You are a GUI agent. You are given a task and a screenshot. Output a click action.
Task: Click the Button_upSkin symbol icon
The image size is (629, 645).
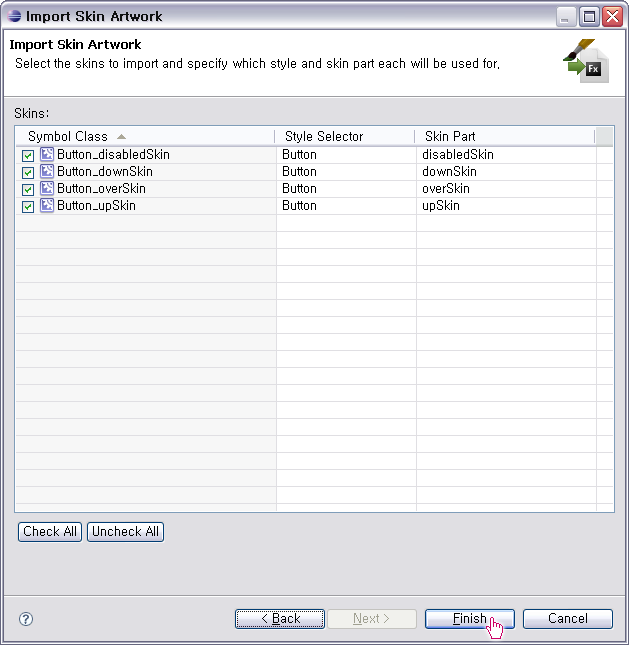47,205
